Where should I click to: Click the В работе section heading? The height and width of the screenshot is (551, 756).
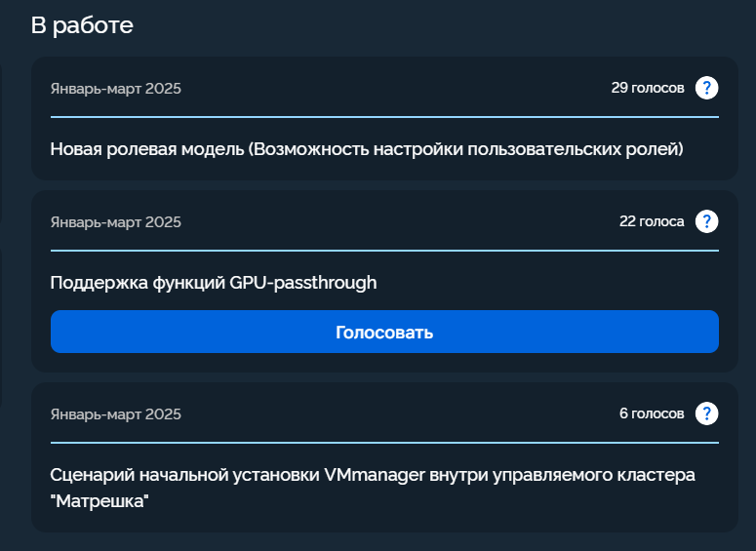82,25
